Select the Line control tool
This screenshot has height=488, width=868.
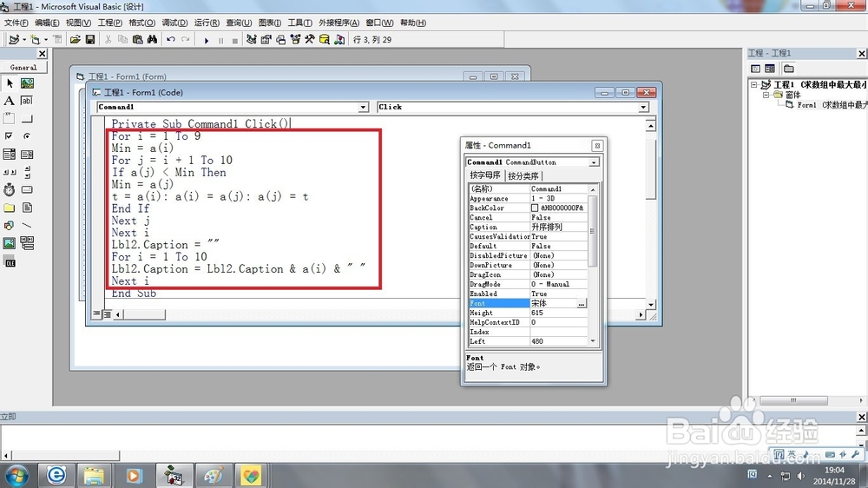pyautogui.click(x=27, y=226)
